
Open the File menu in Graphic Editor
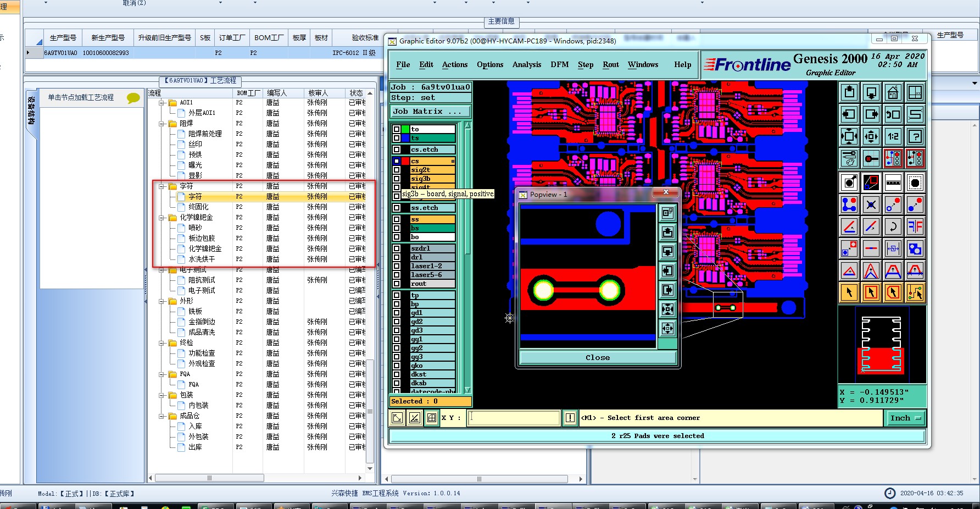point(403,65)
